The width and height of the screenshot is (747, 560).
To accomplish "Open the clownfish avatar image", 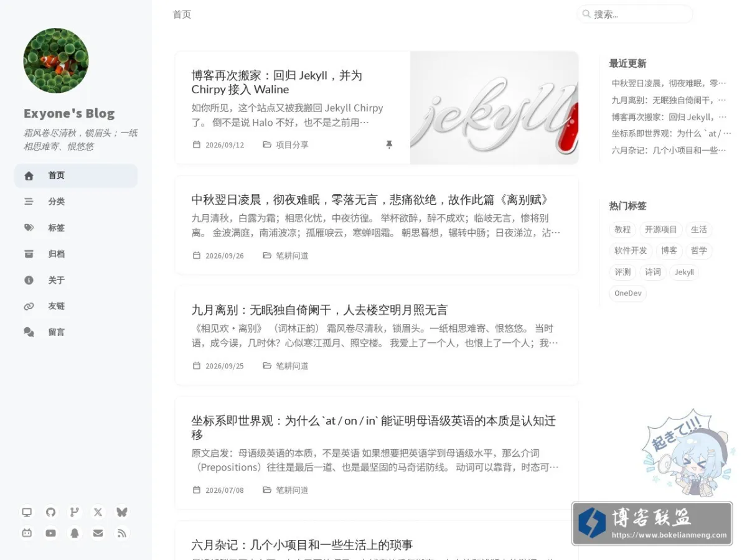I will 56,60.
